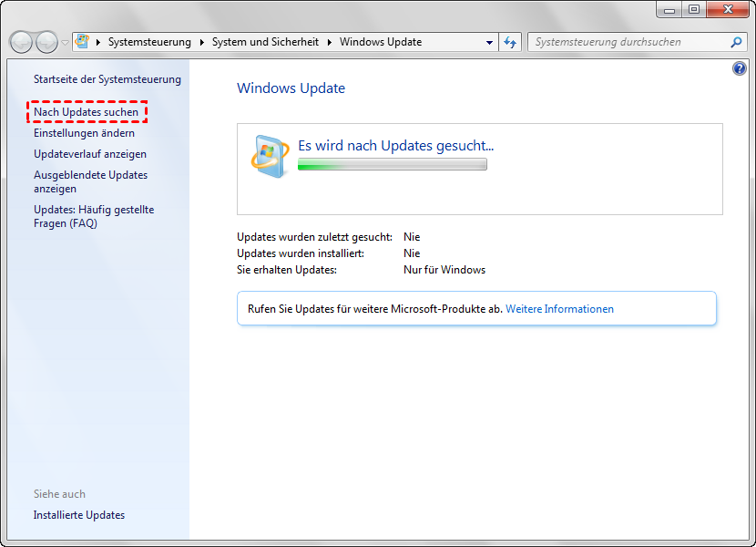Click the Windows Update page heading
The image size is (756, 547).
[291, 88]
